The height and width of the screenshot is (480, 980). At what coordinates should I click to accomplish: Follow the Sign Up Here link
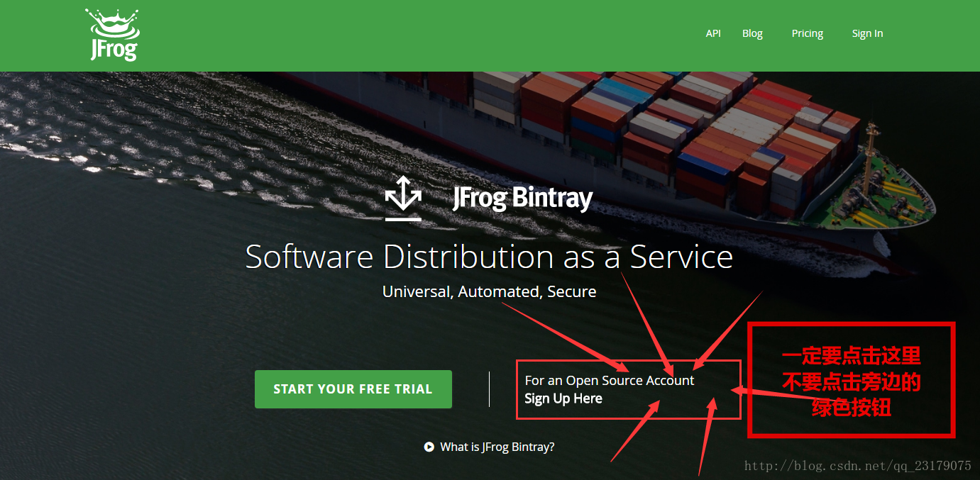[x=563, y=398]
